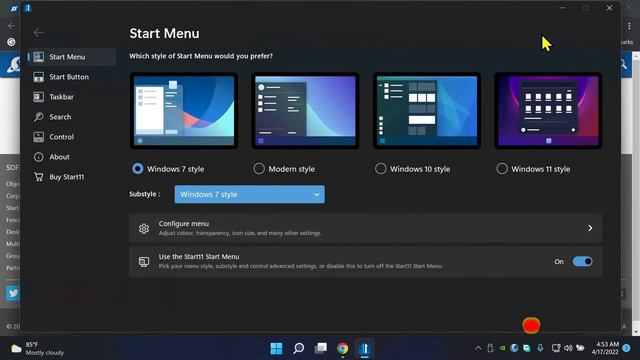
Task: Select the Windows 10 style radio button
Action: point(380,169)
